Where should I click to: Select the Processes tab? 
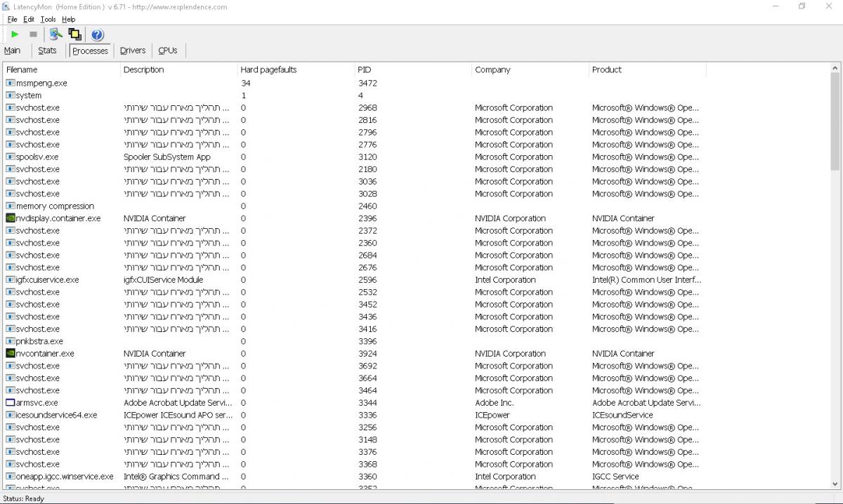click(90, 51)
